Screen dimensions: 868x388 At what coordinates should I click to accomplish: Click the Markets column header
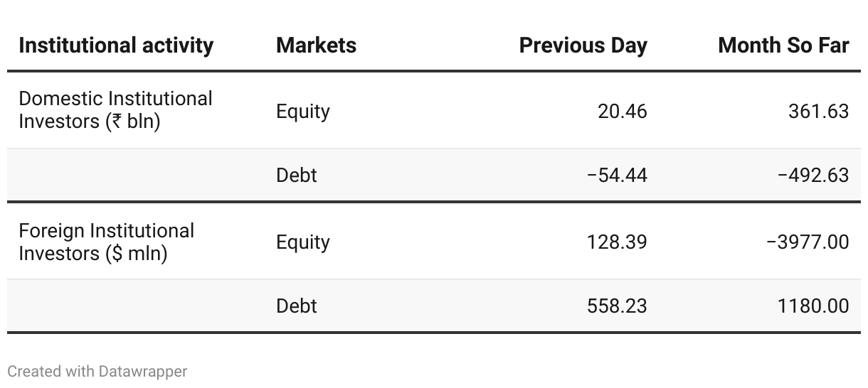(x=316, y=45)
